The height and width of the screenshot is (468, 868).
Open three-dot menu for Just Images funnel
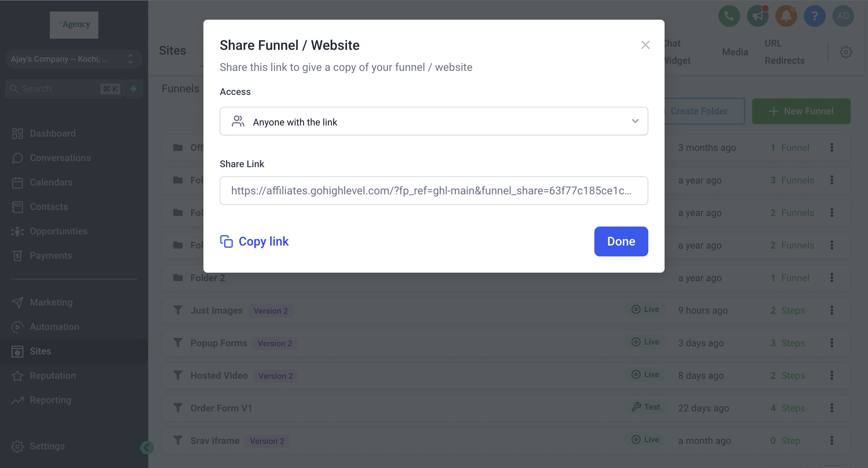[832, 310]
